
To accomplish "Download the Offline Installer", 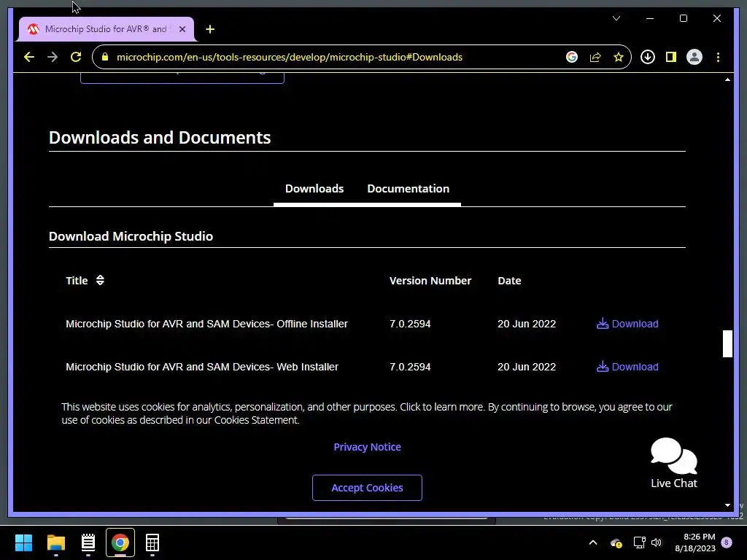I will (x=627, y=324).
